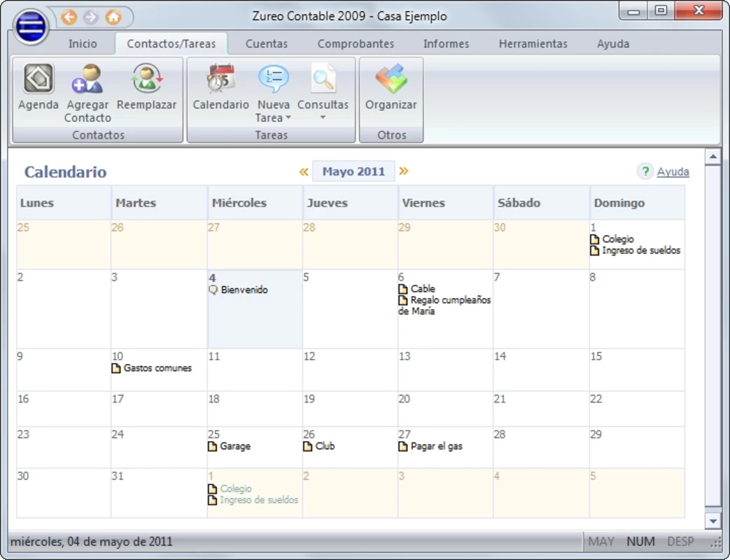Open the faded Ingreso de sueldos task in June

[x=260, y=500]
